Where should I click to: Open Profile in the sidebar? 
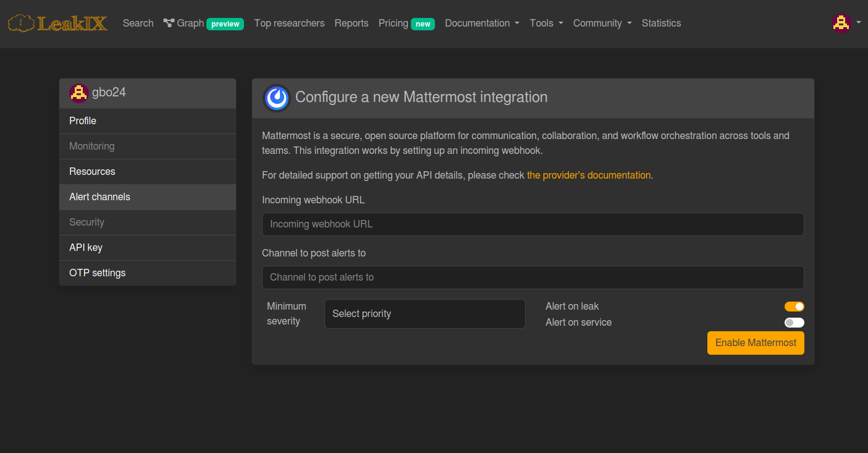pyautogui.click(x=148, y=121)
